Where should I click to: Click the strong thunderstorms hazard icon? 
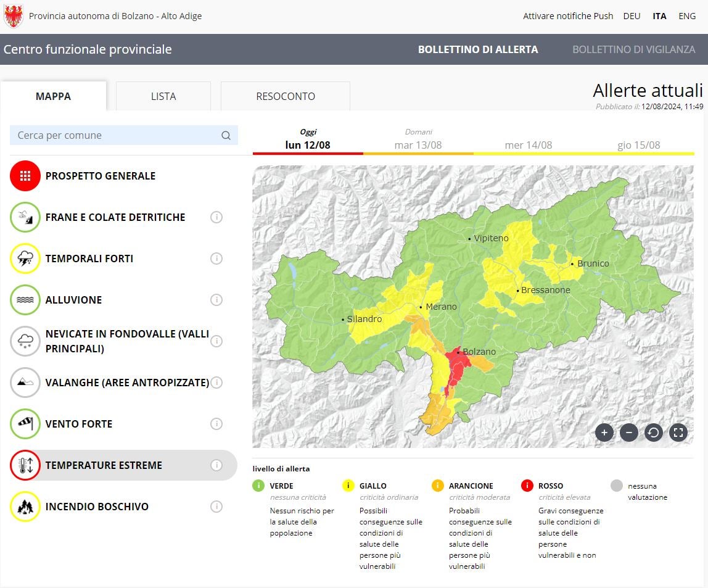point(25,259)
